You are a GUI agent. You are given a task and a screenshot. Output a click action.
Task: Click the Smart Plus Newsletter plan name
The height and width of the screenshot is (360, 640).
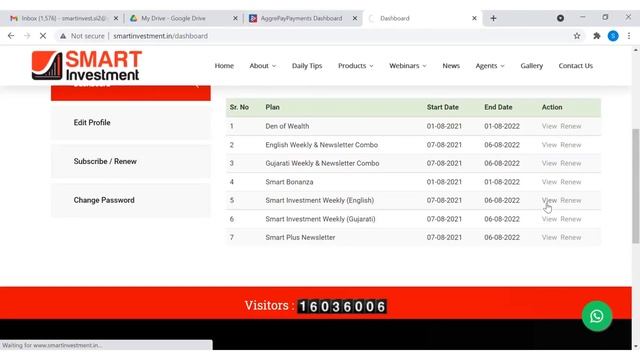(x=300, y=238)
